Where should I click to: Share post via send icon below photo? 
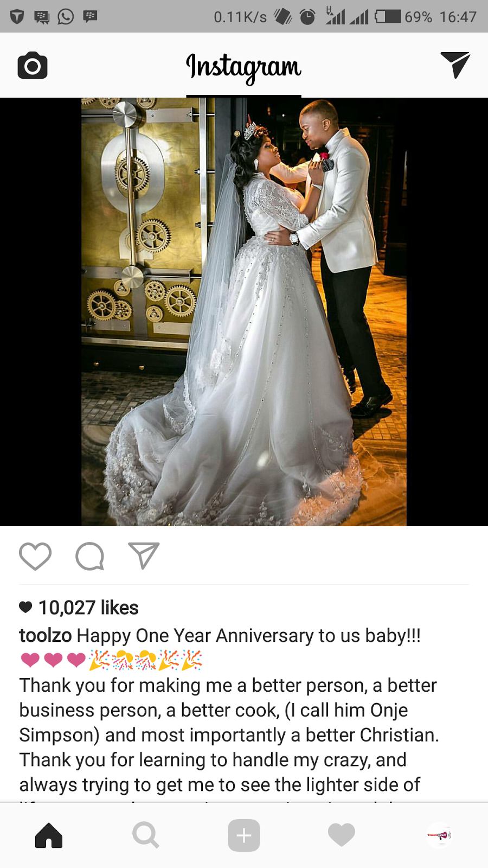click(144, 556)
